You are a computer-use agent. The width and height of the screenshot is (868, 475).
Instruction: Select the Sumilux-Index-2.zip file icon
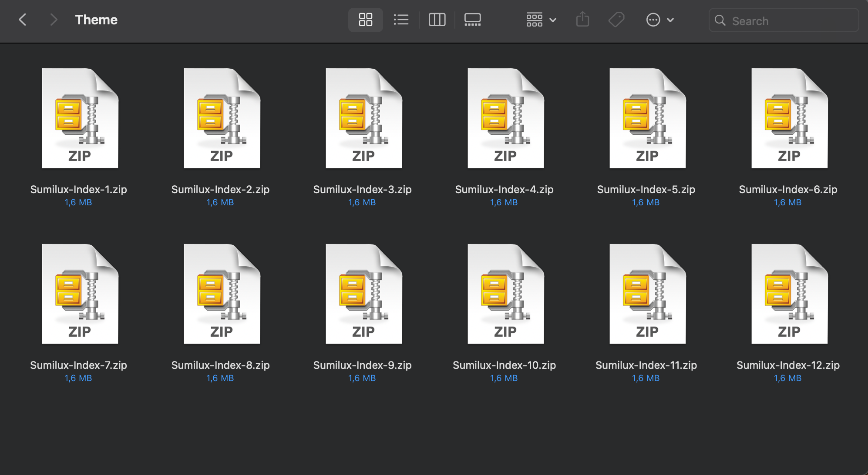tap(222, 118)
